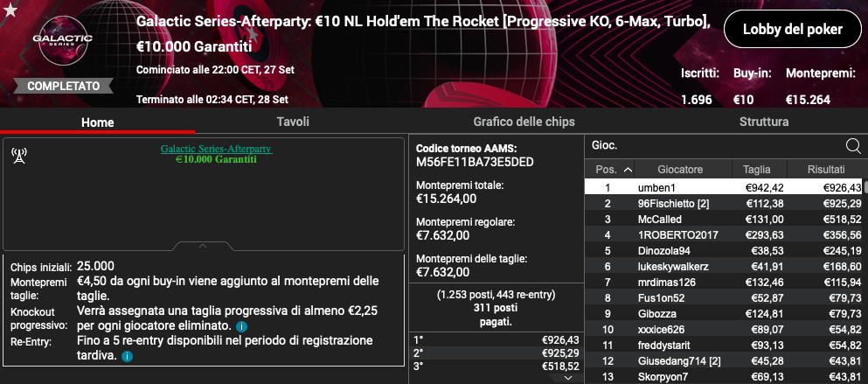Expand the prize payouts list

tap(569, 377)
